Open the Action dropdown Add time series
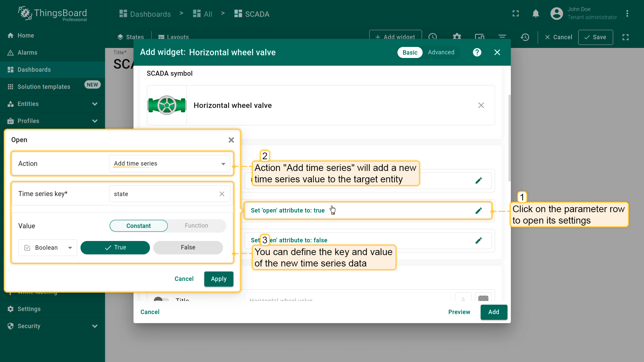This screenshot has width=644, height=362. pos(169,164)
